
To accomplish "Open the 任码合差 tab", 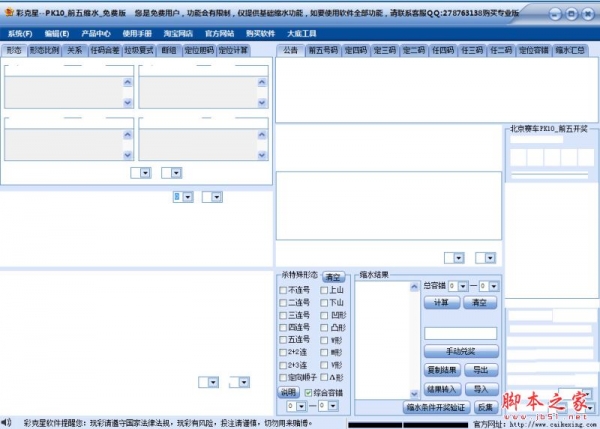I will click(x=105, y=50).
